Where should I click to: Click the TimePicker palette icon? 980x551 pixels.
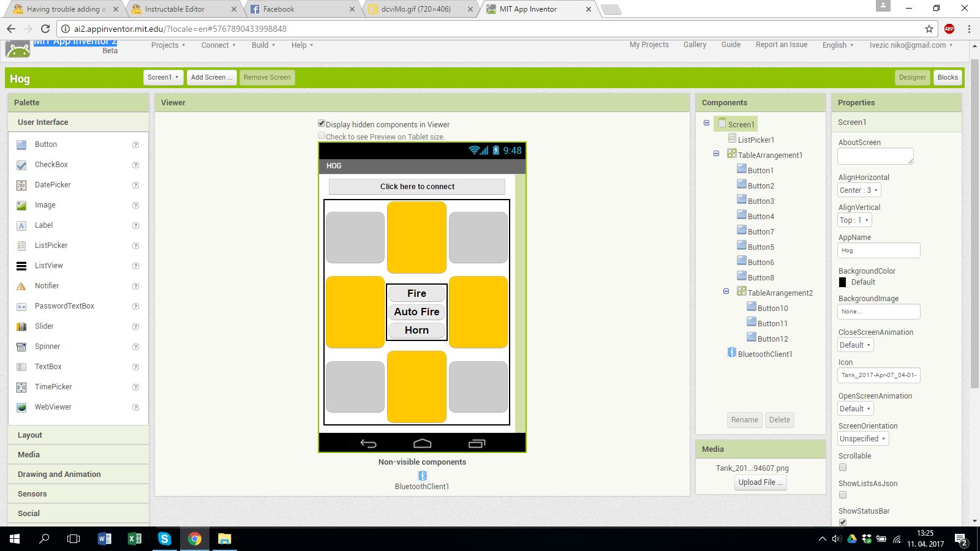(x=21, y=388)
